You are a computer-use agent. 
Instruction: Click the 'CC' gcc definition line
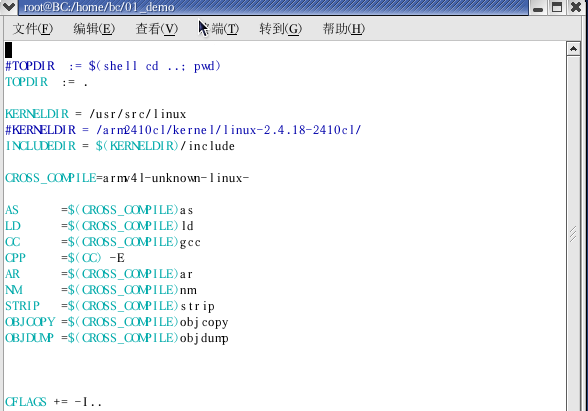point(103,242)
